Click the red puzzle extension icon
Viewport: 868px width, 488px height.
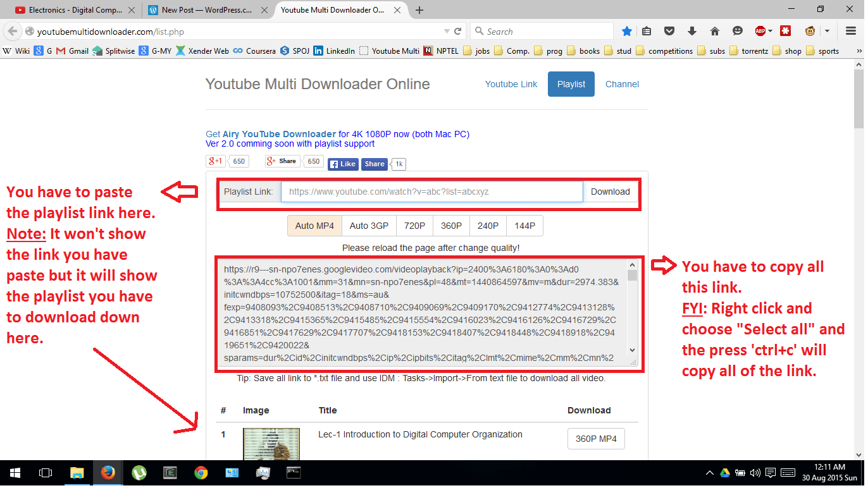[x=786, y=31]
